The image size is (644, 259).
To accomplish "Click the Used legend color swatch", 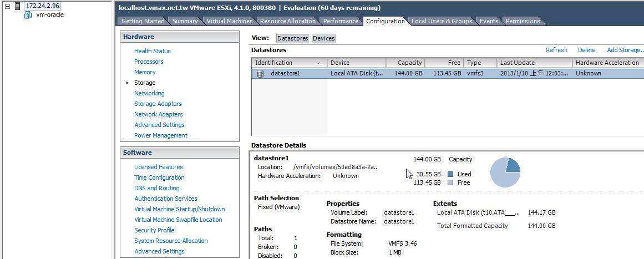I will click(450, 174).
